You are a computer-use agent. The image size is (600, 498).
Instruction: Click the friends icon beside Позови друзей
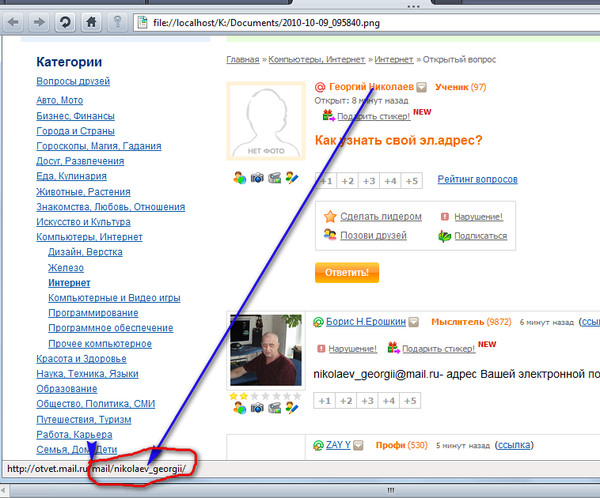[330, 234]
